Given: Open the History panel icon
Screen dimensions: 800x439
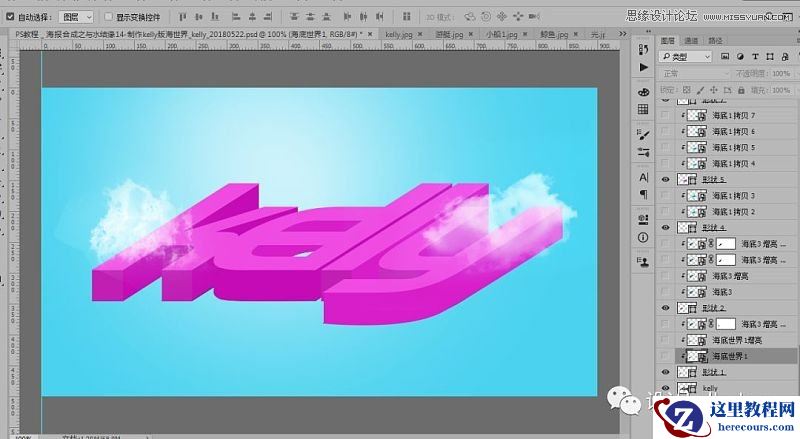Looking at the screenshot, I should [x=643, y=50].
